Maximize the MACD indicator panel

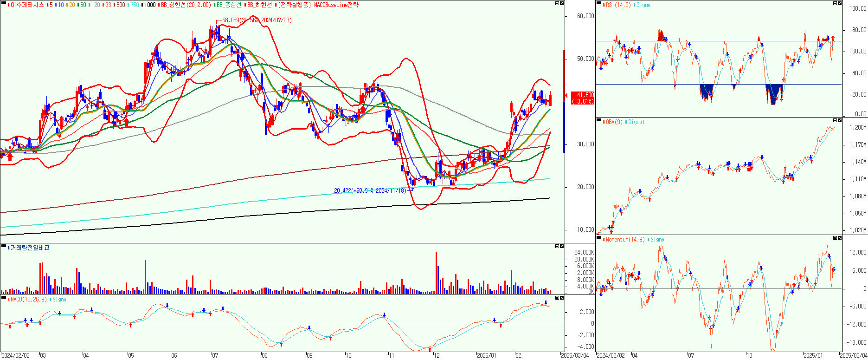[x=557, y=298]
